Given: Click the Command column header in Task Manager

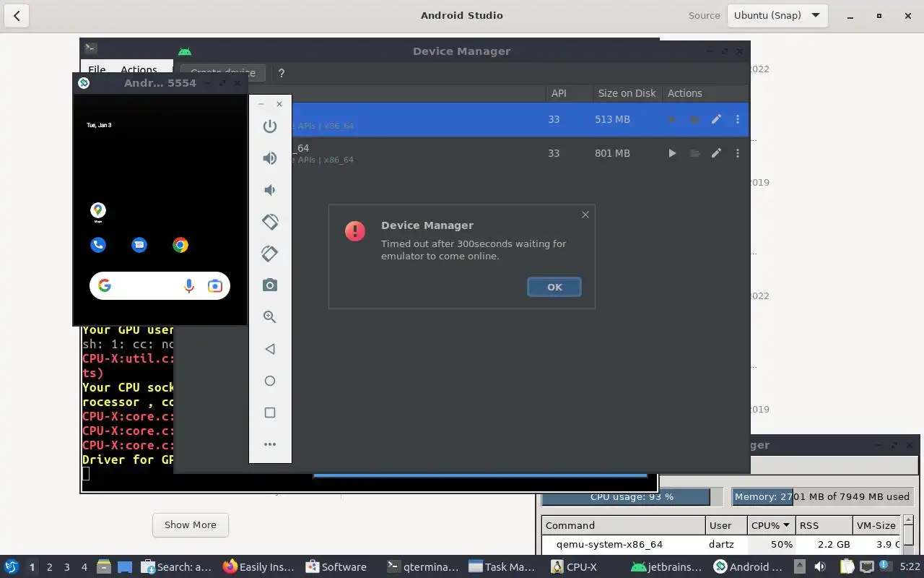Looking at the screenshot, I should click(x=623, y=525).
